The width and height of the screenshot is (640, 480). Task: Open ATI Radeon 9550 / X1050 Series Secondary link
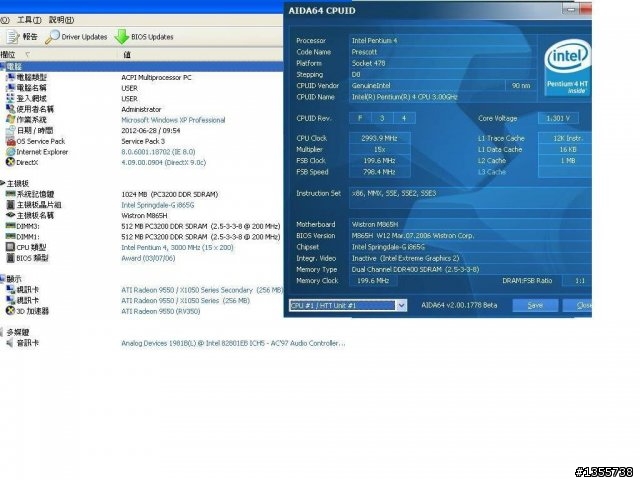(202, 290)
